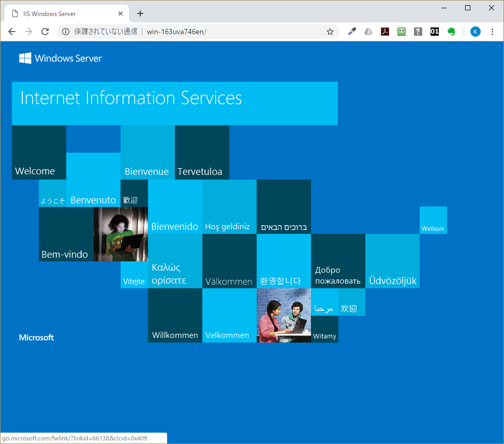
Task: Open the eyedropper color picker extension
Action: pos(352,32)
